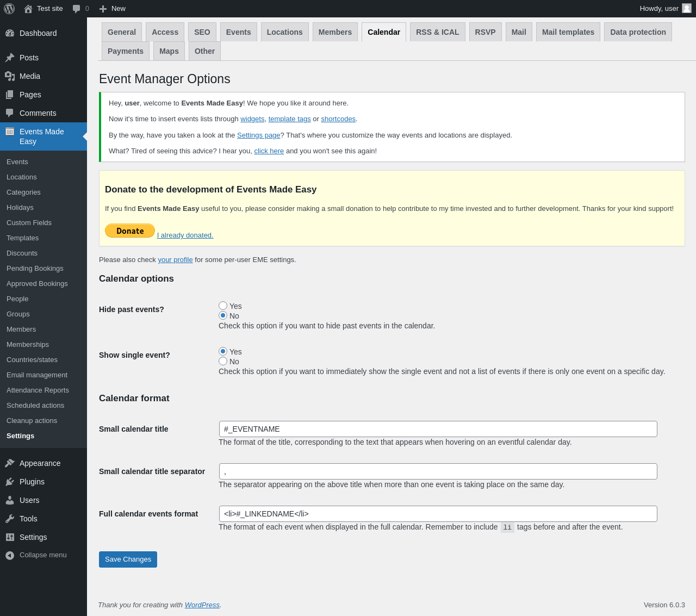696x616 pixels.
Task: Click the WordPress footer link
Action: (202, 605)
